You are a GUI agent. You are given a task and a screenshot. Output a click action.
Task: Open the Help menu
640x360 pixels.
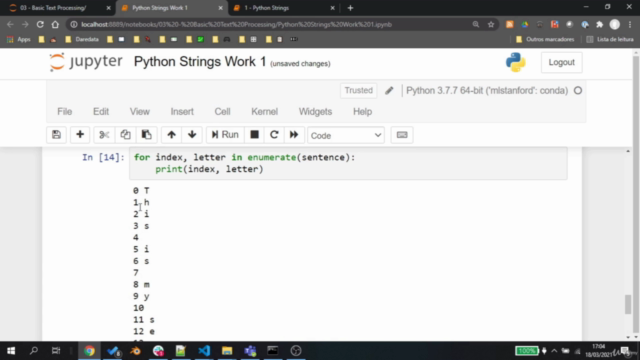point(362,111)
